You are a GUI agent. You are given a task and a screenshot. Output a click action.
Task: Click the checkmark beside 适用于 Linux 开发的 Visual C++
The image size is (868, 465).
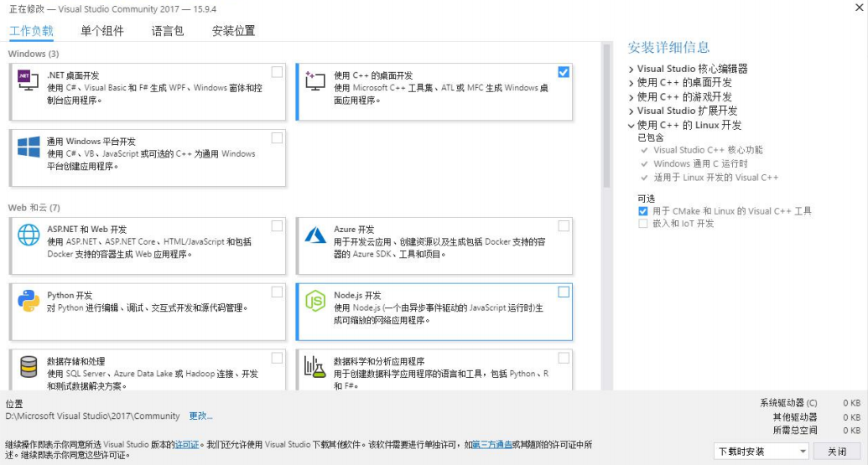[644, 178]
